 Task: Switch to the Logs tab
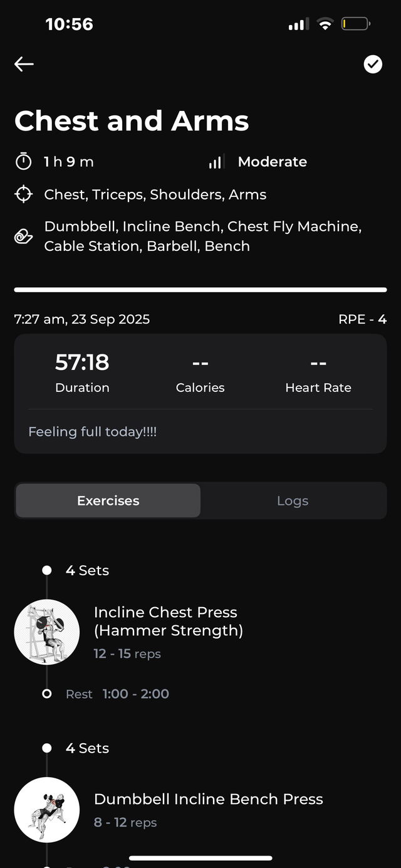coord(293,500)
